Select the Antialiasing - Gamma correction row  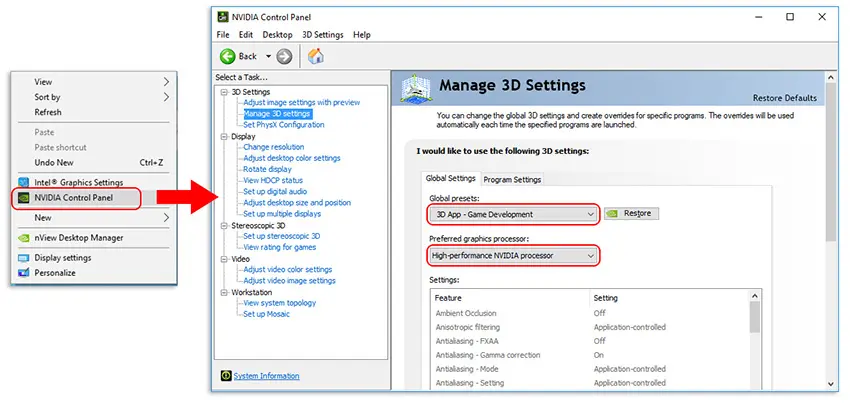pos(590,355)
